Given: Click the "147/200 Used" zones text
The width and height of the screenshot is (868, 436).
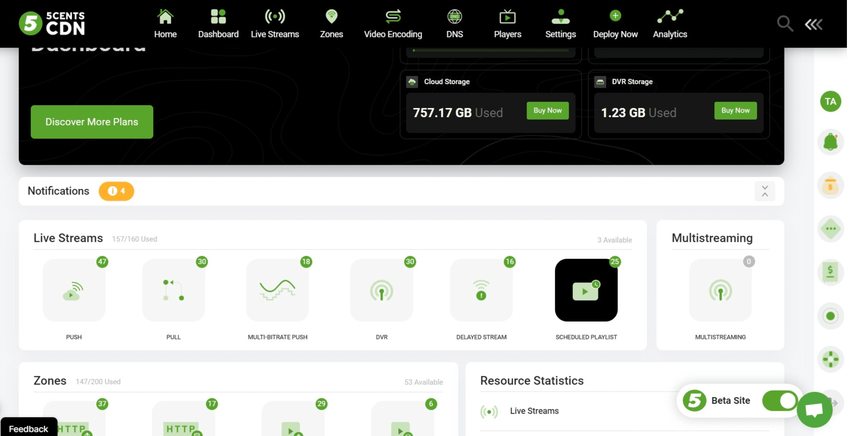Looking at the screenshot, I should 98,382.
